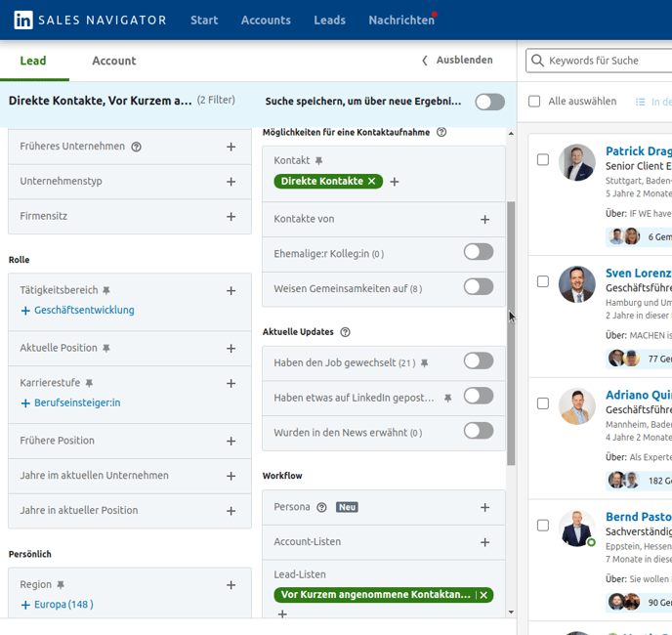Click help icon next to Früheres Unternehmen
This screenshot has width=672, height=635.
(136, 147)
